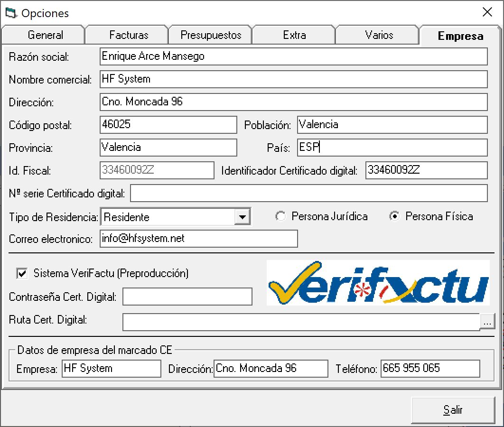This screenshot has width=504, height=427.
Task: Switch to the General tab
Action: 45,35
